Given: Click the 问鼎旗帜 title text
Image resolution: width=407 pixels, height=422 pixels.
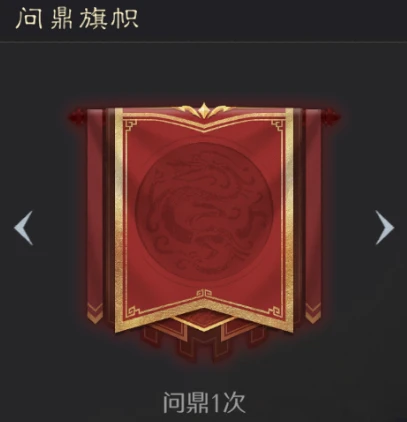Looking at the screenshot, I should coord(77,19).
